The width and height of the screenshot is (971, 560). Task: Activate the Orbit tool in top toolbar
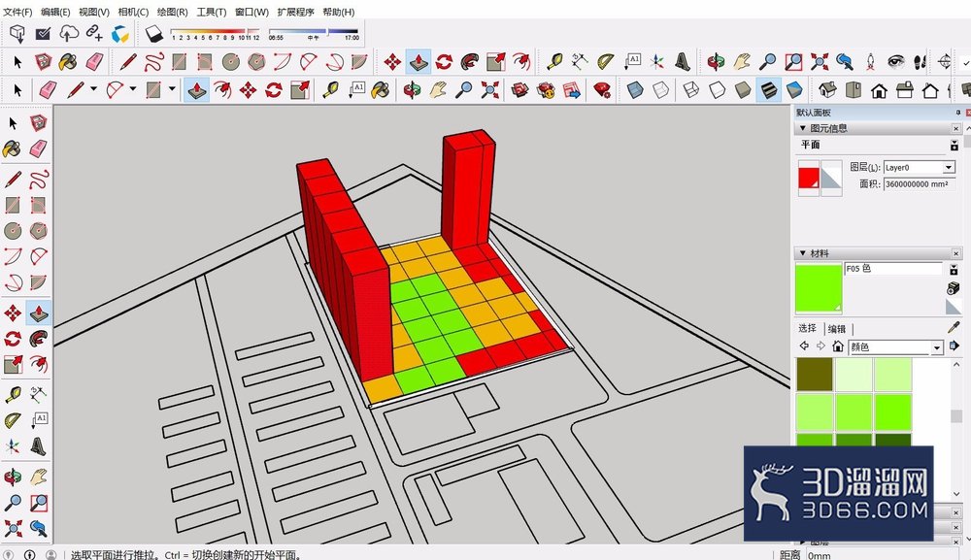[716, 61]
